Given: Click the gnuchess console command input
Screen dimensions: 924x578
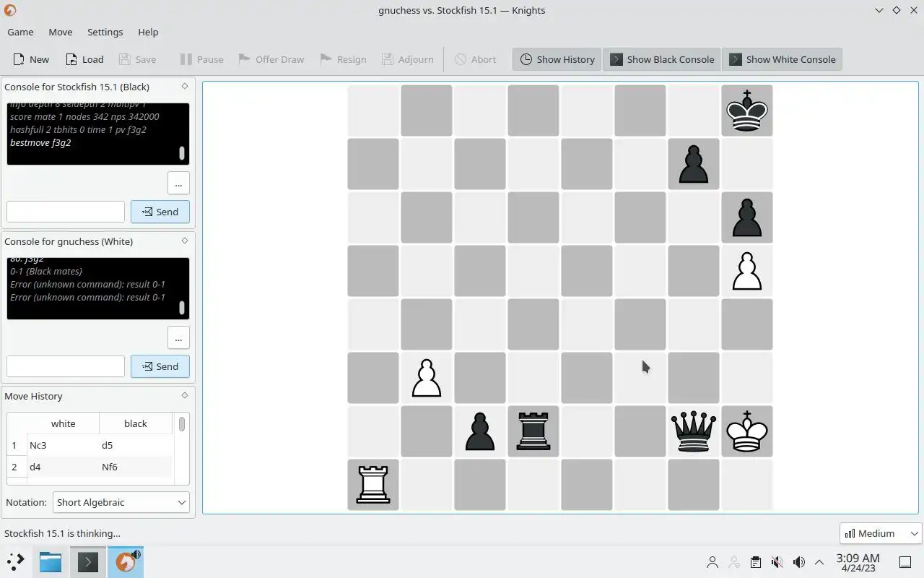Looking at the screenshot, I should [x=66, y=366].
